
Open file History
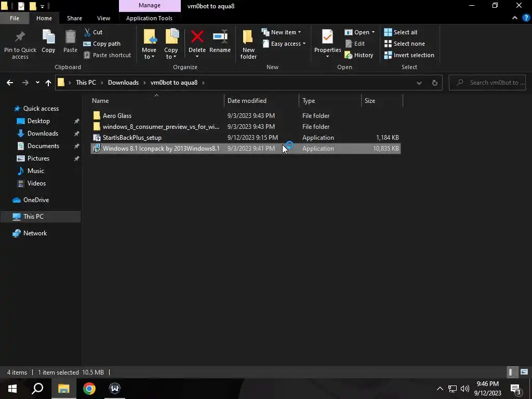coord(359,55)
